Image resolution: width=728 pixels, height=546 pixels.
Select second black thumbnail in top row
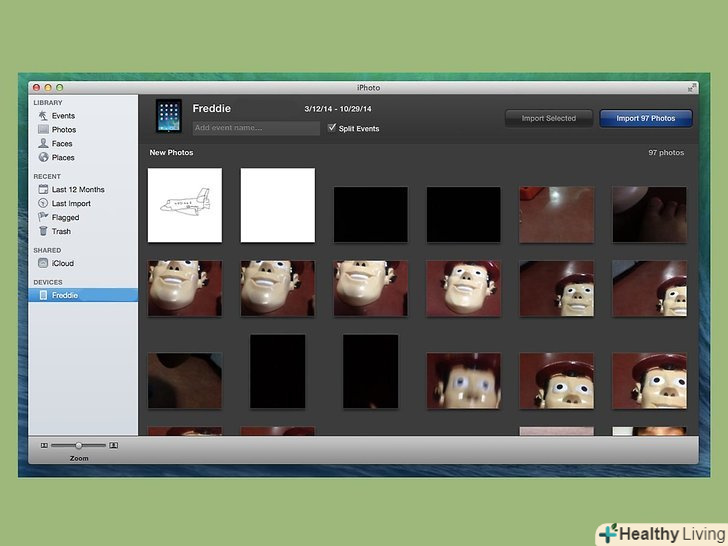(x=463, y=214)
